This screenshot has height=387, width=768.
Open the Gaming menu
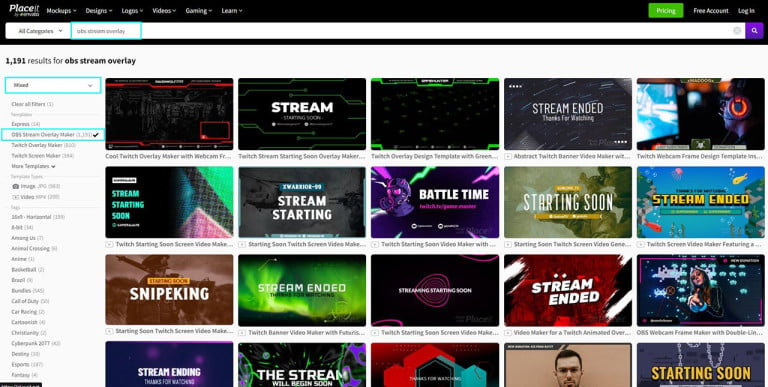pos(198,10)
